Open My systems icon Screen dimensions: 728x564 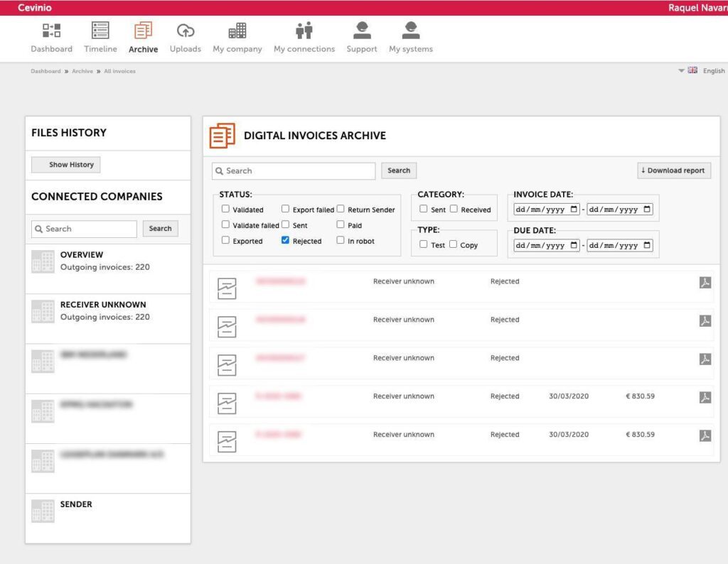click(x=411, y=31)
